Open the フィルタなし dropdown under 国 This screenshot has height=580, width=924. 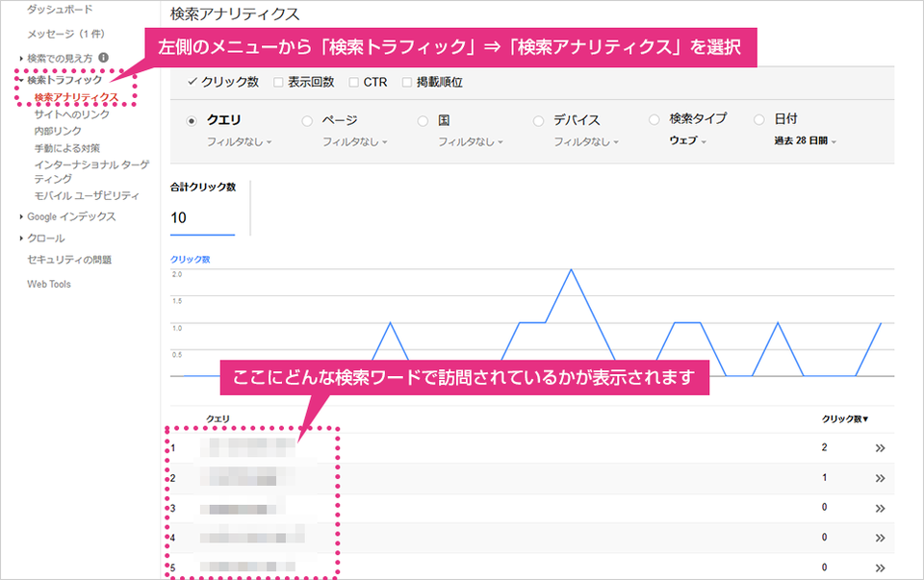pos(470,141)
